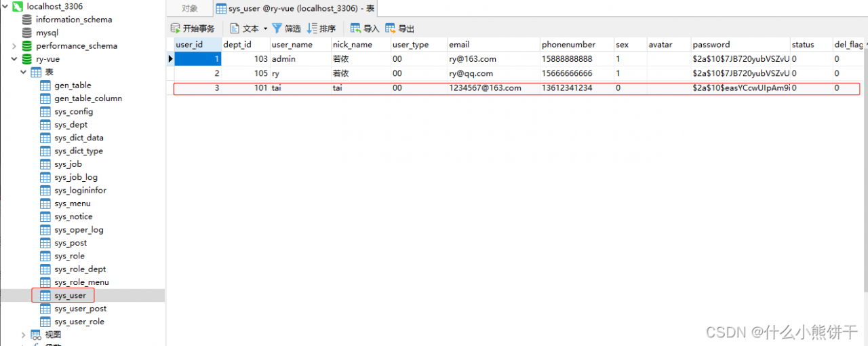The height and width of the screenshot is (346, 868).
Task: Select the sys_user @ry-vue table tab
Action: pyautogui.click(x=295, y=9)
